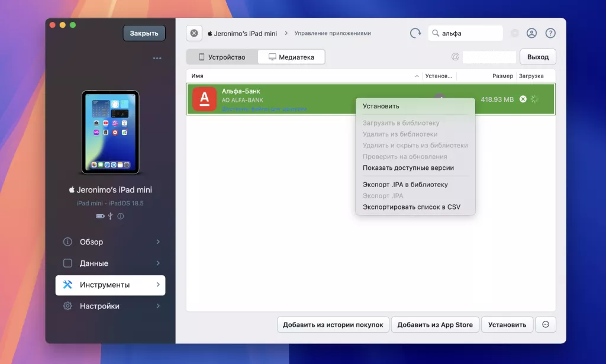Switch to the Медиатека segment
The height and width of the screenshot is (364, 606).
[x=291, y=57]
